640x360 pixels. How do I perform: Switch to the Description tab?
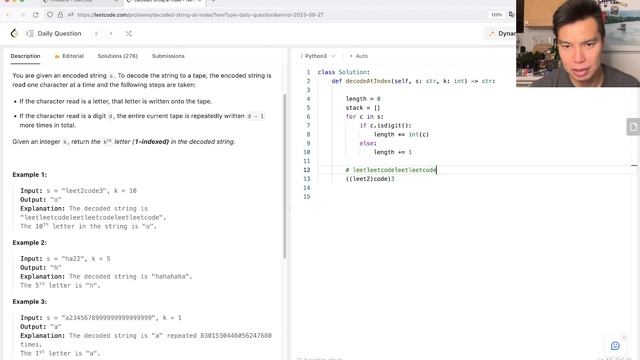pos(25,56)
